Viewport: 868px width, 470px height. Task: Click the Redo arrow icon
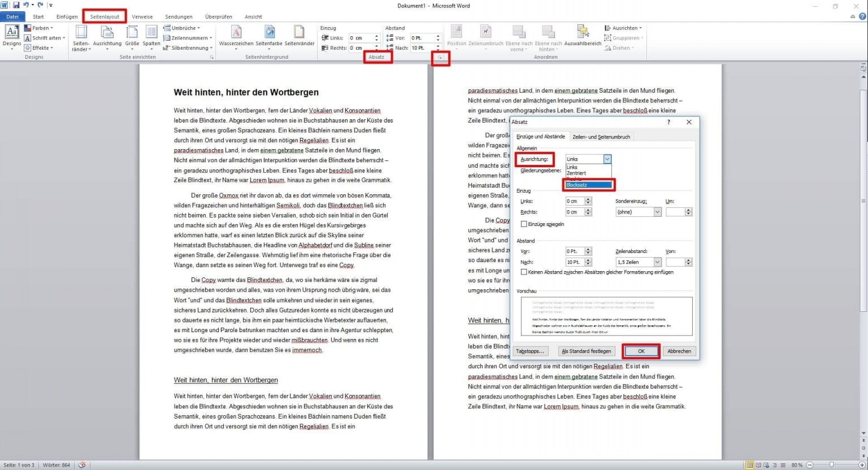[40, 5]
